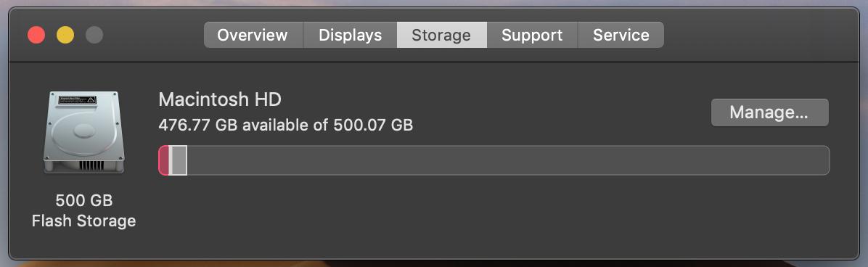The image size is (868, 267).
Task: Click the grayed-out zoom window button
Action: 94,36
